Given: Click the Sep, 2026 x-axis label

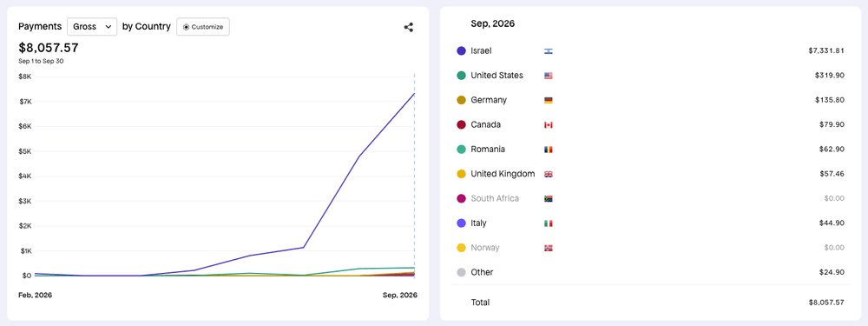Looking at the screenshot, I should click(x=400, y=296).
